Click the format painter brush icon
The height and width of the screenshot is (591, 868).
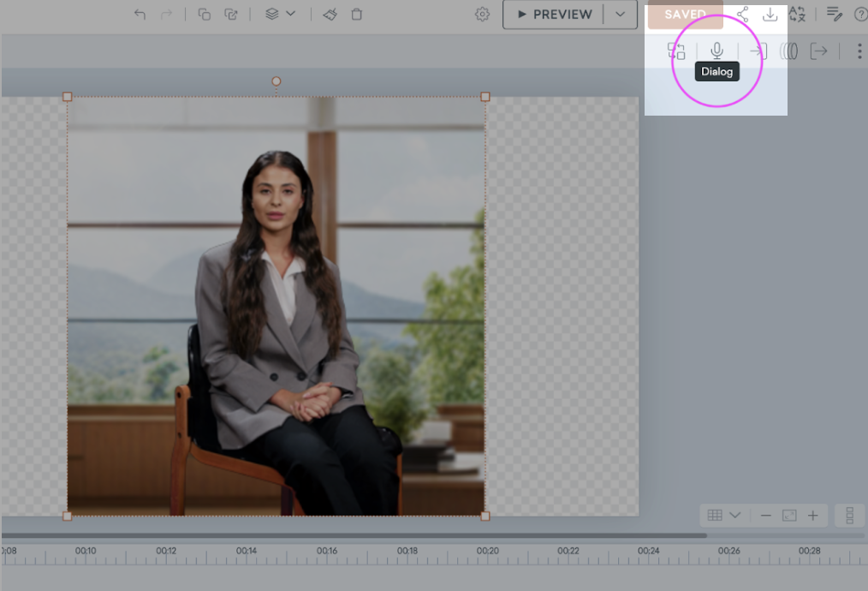(330, 15)
